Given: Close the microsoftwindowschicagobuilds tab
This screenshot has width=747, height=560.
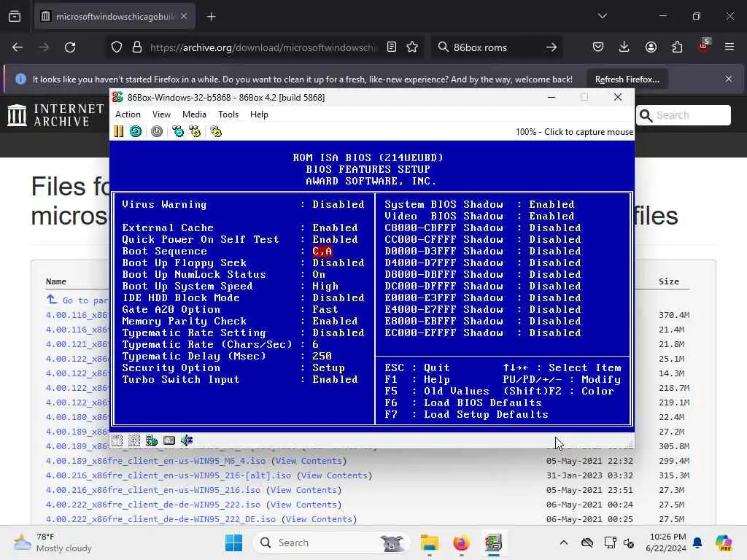Looking at the screenshot, I should 184,17.
